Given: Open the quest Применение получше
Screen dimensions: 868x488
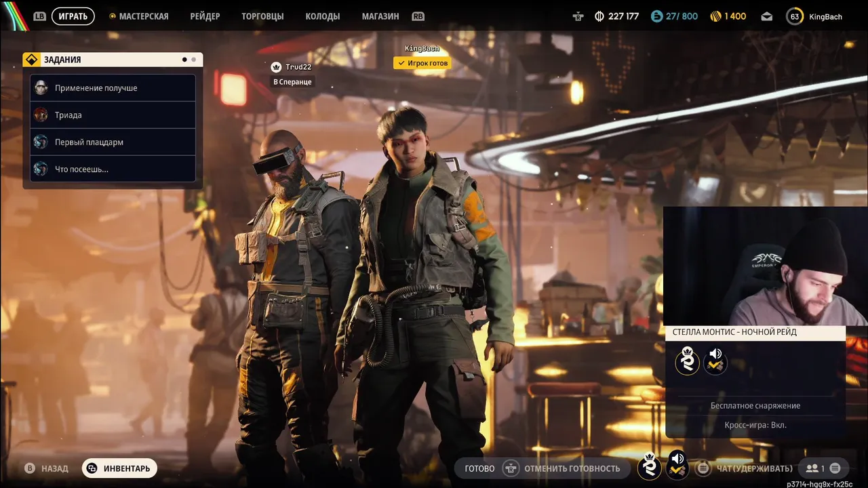Looking at the screenshot, I should click(x=113, y=87).
